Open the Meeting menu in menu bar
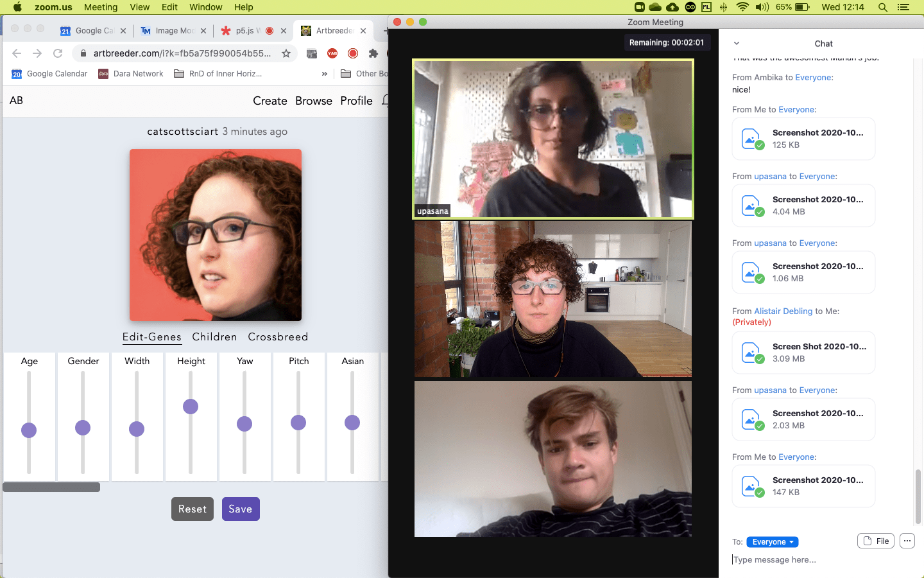The width and height of the screenshot is (924, 578). (x=101, y=7)
